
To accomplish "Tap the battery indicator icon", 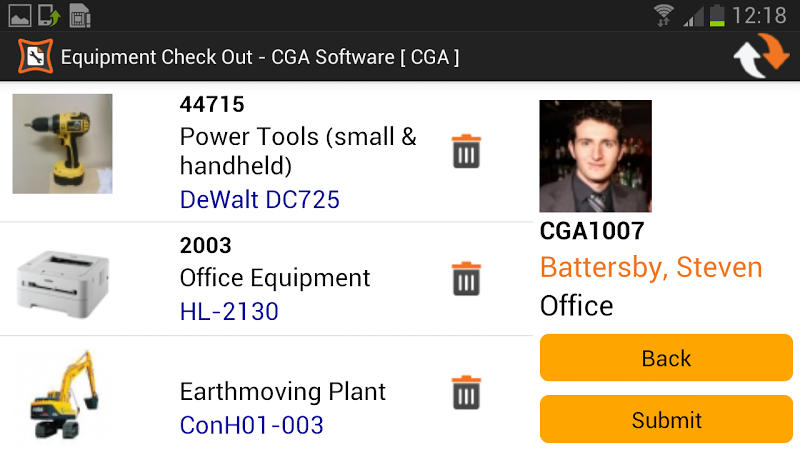I will (x=717, y=15).
